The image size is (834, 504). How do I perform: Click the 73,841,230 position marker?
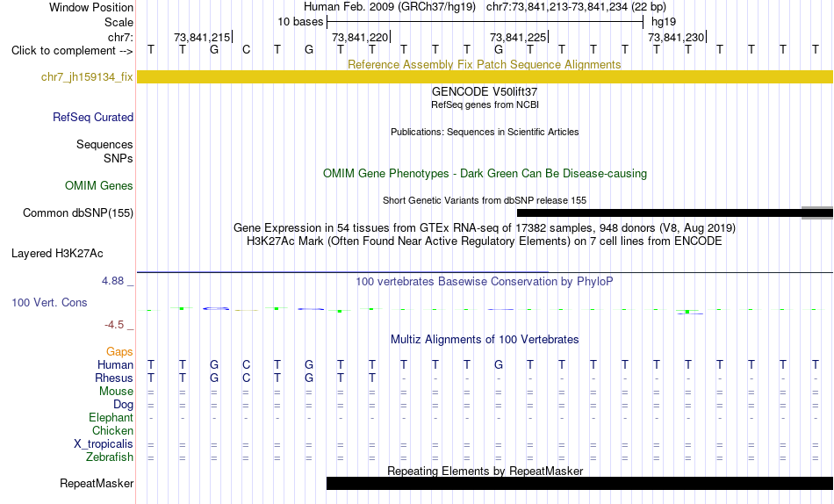click(676, 37)
